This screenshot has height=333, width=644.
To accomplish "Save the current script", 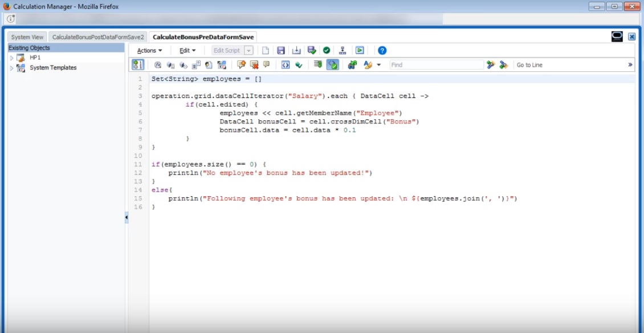I will coord(281,50).
